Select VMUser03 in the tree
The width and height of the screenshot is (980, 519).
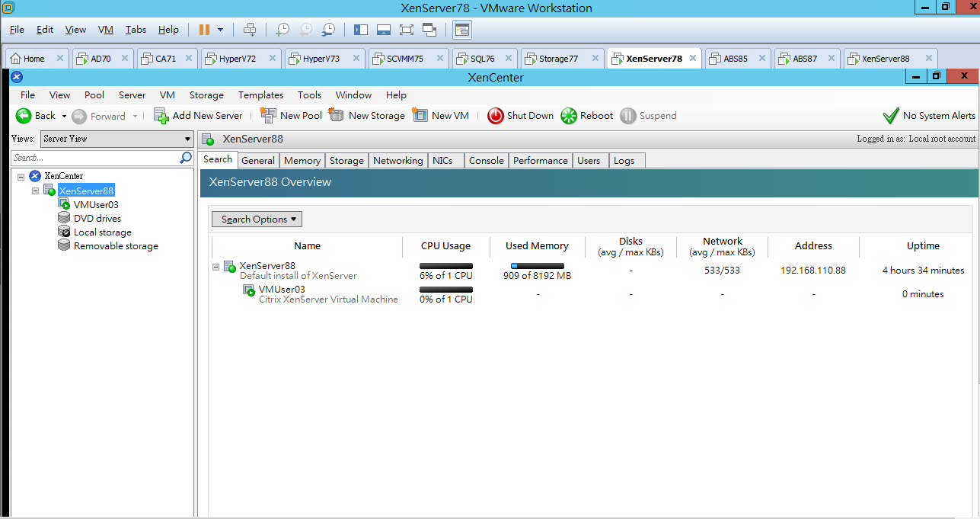coord(96,204)
